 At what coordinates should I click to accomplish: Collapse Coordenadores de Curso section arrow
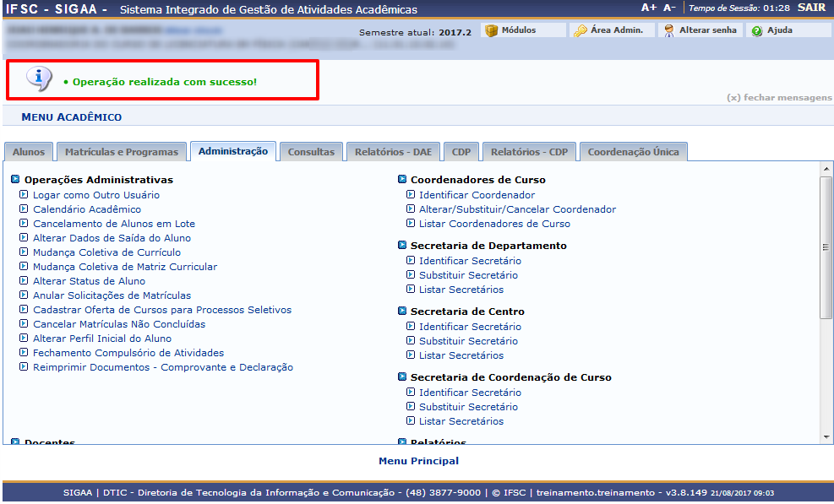(402, 180)
